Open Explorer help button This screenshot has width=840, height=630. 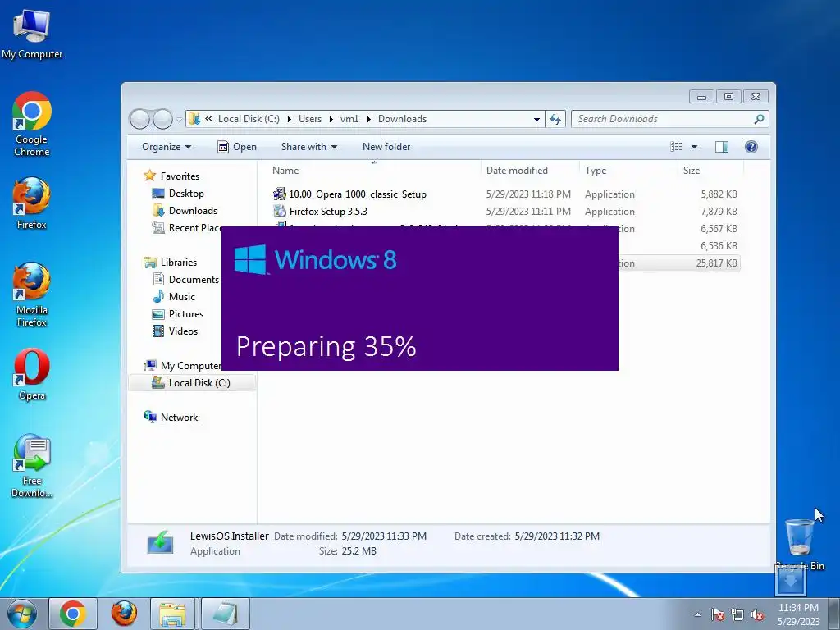click(751, 147)
